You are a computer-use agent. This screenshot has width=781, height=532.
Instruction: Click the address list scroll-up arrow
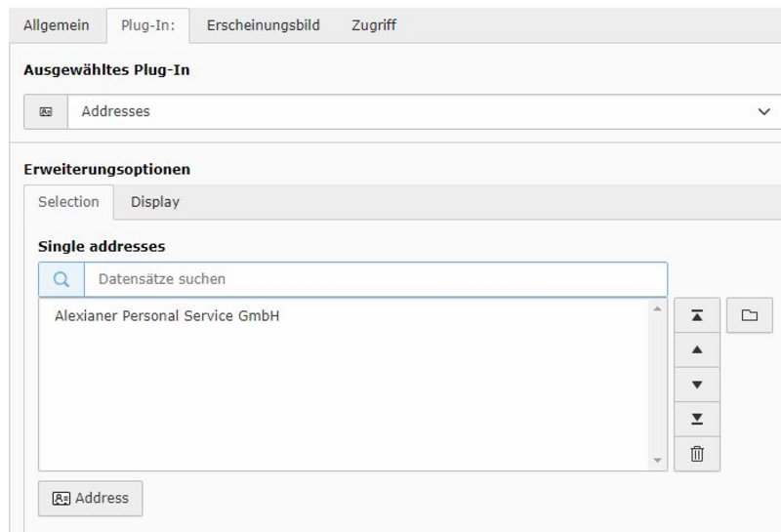click(x=657, y=309)
